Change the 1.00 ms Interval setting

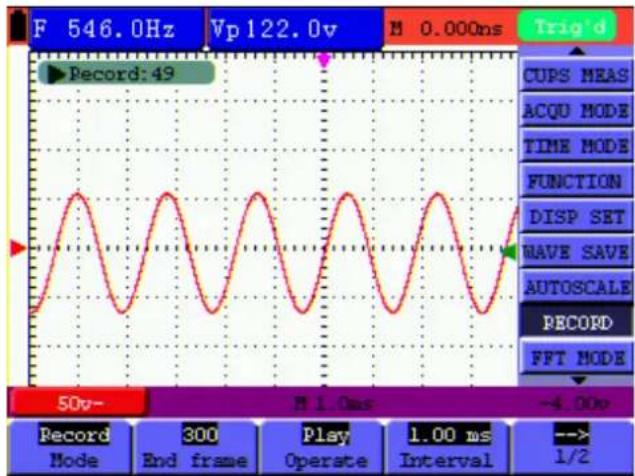447,447
